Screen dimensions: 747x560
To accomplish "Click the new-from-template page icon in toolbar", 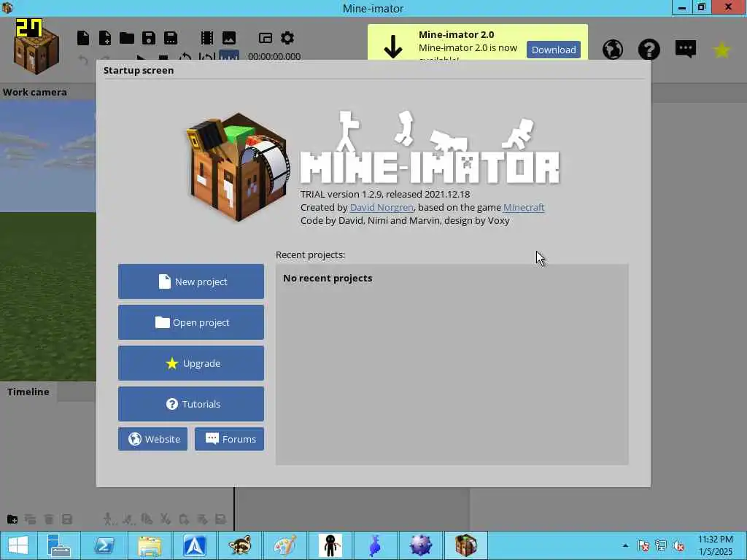I will pyautogui.click(x=105, y=38).
